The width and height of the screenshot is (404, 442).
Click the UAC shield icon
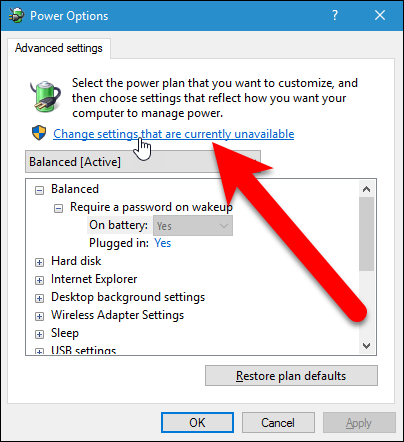39,133
